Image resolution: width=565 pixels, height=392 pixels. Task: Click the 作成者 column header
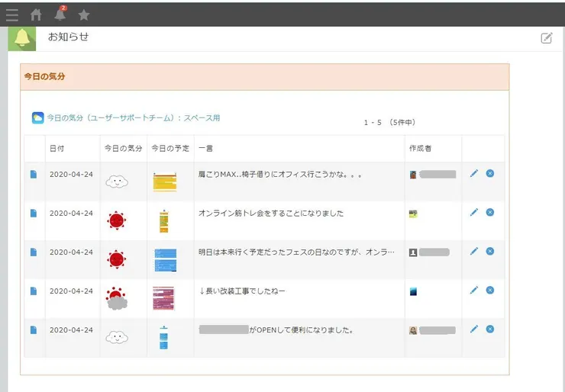tap(421, 148)
